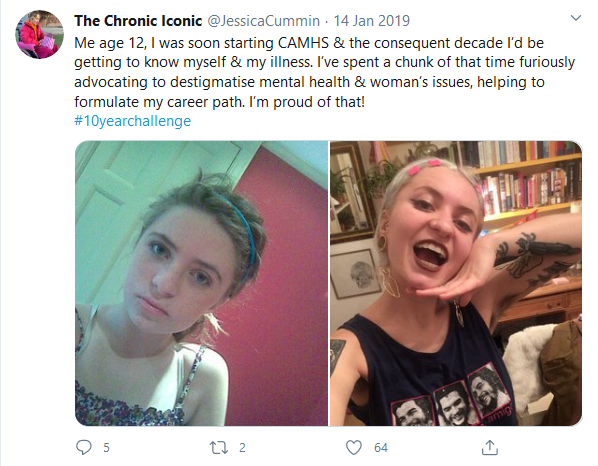Open the display name The Chronic Iconic
Image resolution: width=598 pixels, height=466 pixels.
[138, 21]
